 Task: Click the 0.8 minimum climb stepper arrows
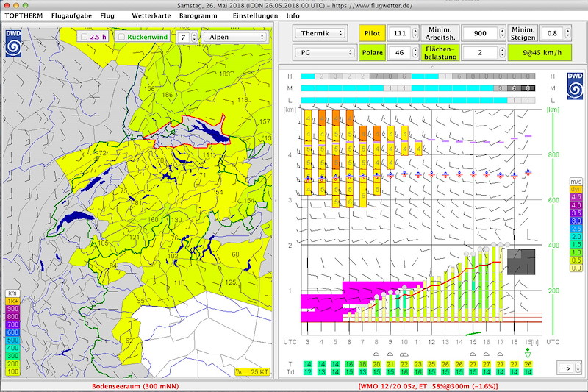click(x=568, y=33)
